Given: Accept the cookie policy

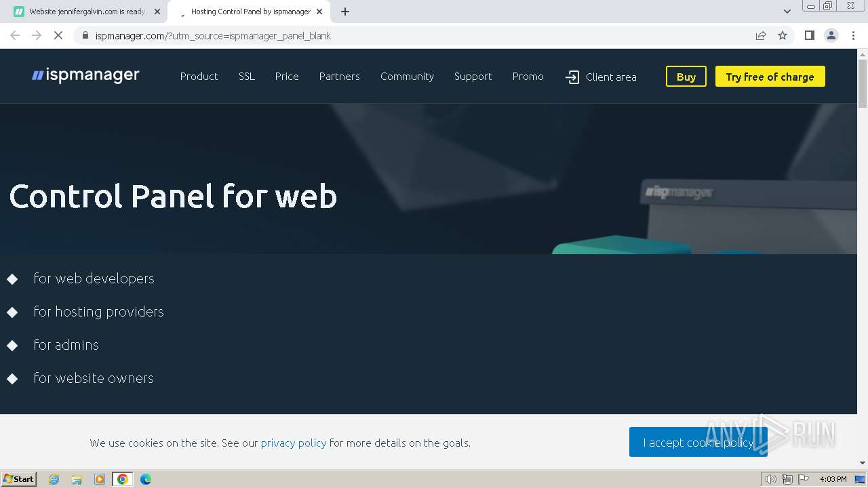Looking at the screenshot, I should coord(698,442).
